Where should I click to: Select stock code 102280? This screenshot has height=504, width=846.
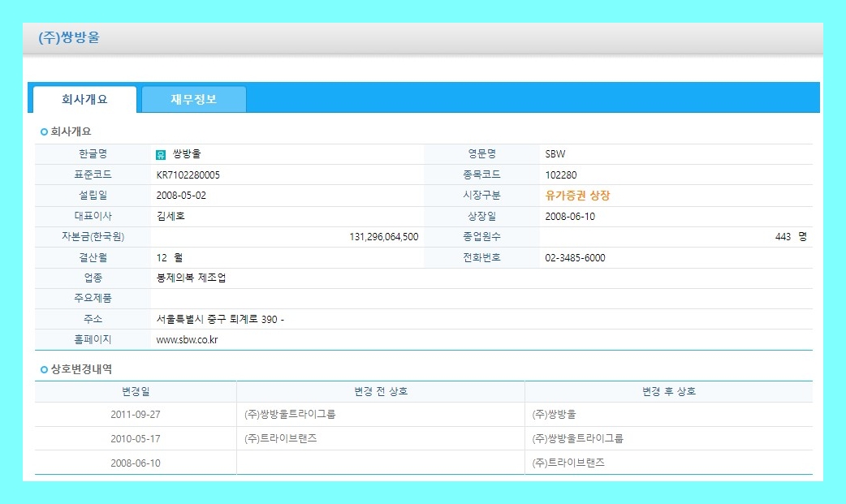click(x=560, y=174)
